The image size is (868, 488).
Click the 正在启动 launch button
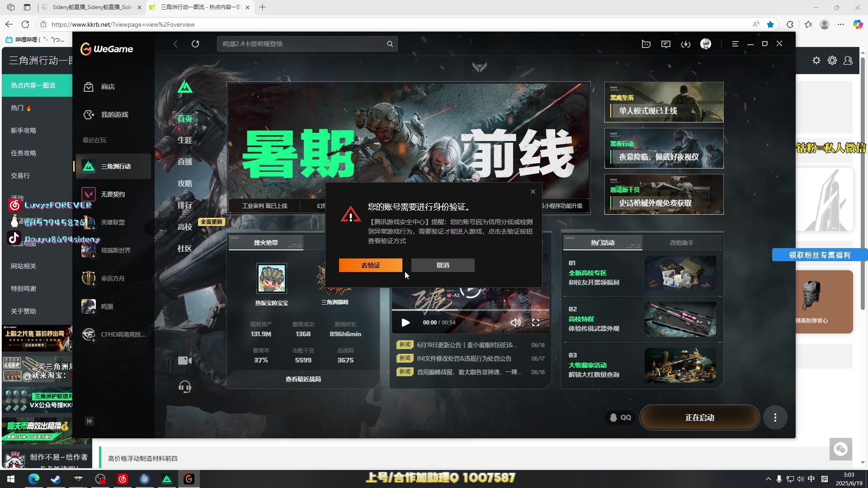[699, 418]
